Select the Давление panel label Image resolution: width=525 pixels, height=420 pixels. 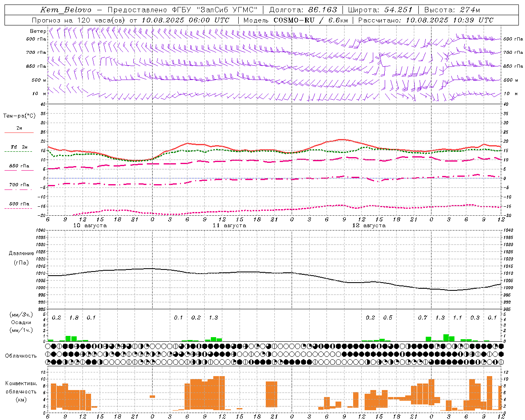(21, 253)
